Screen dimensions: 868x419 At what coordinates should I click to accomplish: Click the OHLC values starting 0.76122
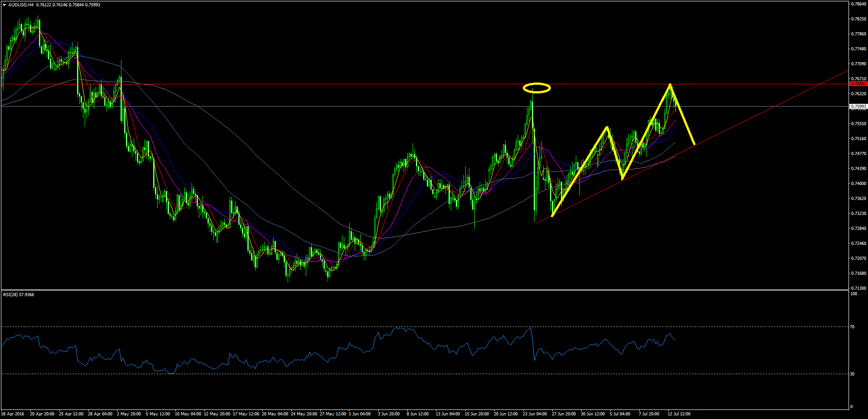click(x=68, y=5)
